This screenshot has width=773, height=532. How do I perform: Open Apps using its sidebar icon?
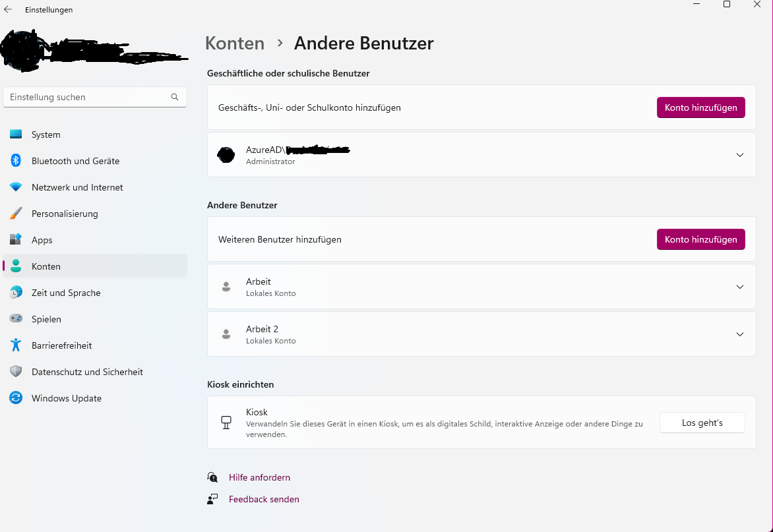15,240
